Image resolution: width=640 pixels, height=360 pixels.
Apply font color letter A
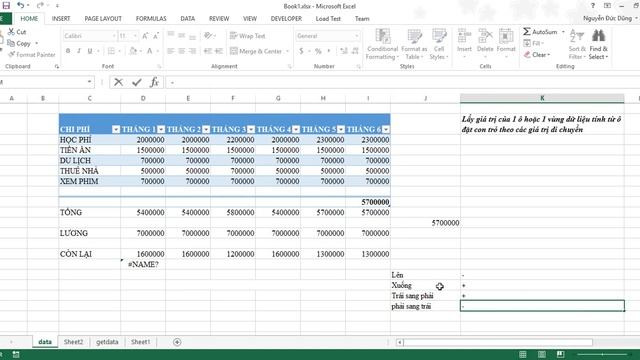[149, 51]
